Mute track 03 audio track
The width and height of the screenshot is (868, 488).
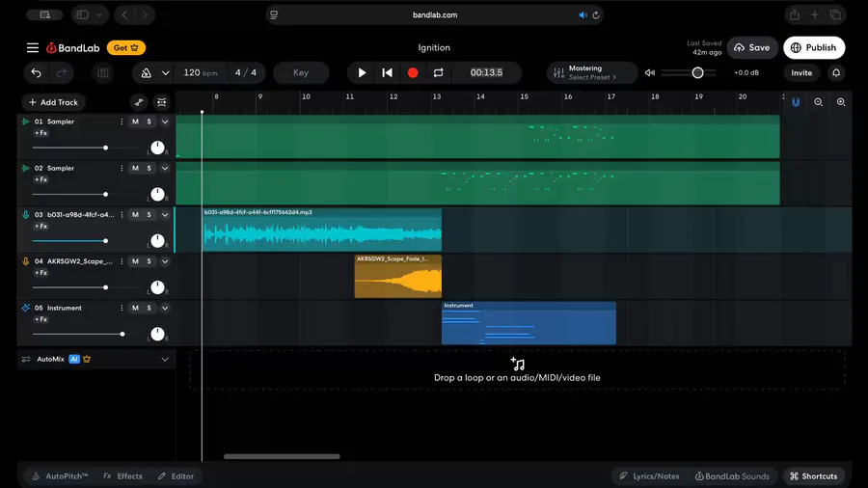[135, 215]
